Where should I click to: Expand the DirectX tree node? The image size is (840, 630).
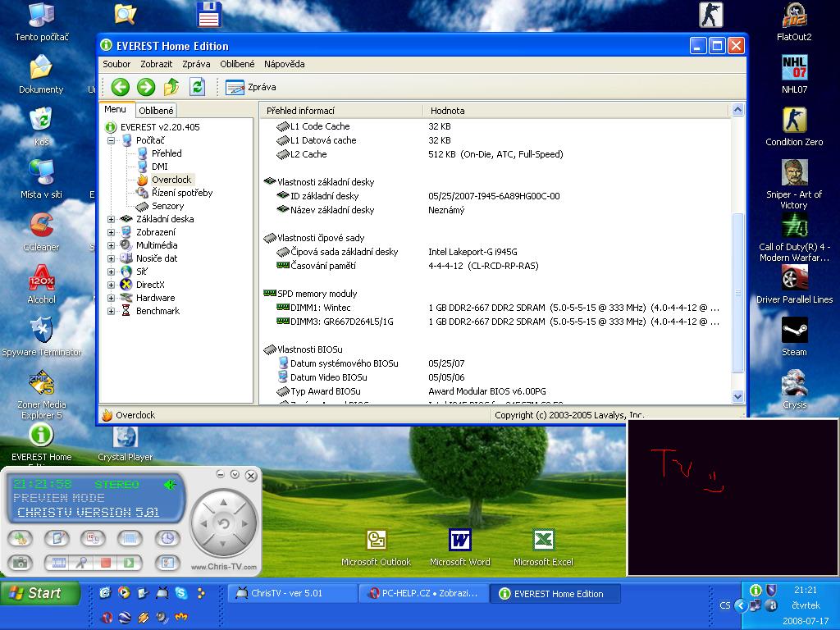tap(112, 285)
